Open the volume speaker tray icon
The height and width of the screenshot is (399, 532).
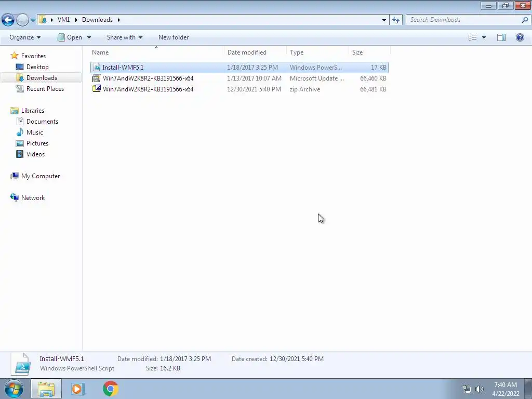[x=480, y=389]
